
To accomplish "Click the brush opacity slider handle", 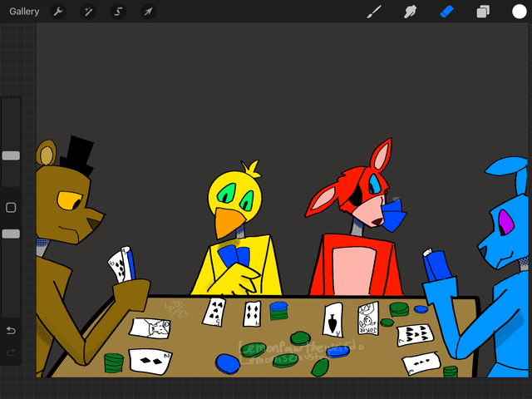I will coord(11,234).
